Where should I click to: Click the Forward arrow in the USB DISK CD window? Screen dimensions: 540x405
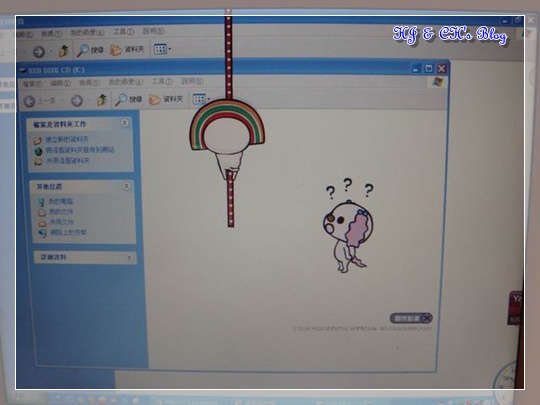click(x=77, y=101)
